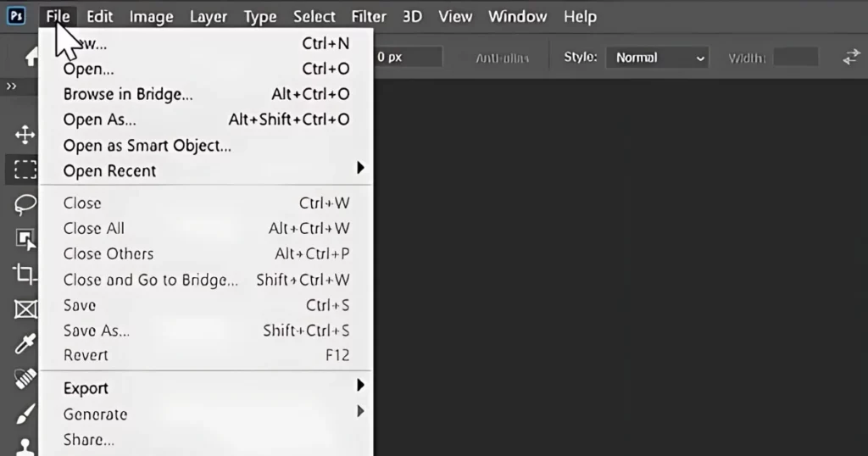This screenshot has width=868, height=456.
Task: Select the Eyedropper tool
Action: [25, 343]
